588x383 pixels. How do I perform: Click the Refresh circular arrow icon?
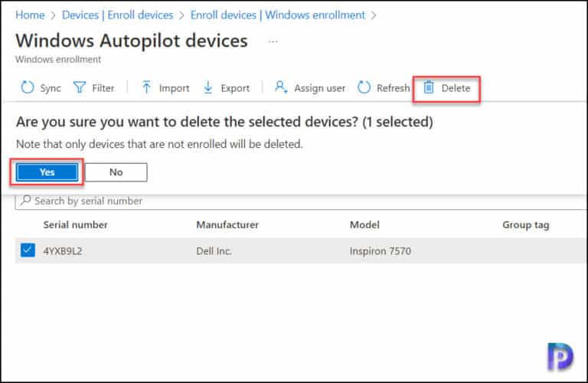click(x=364, y=87)
